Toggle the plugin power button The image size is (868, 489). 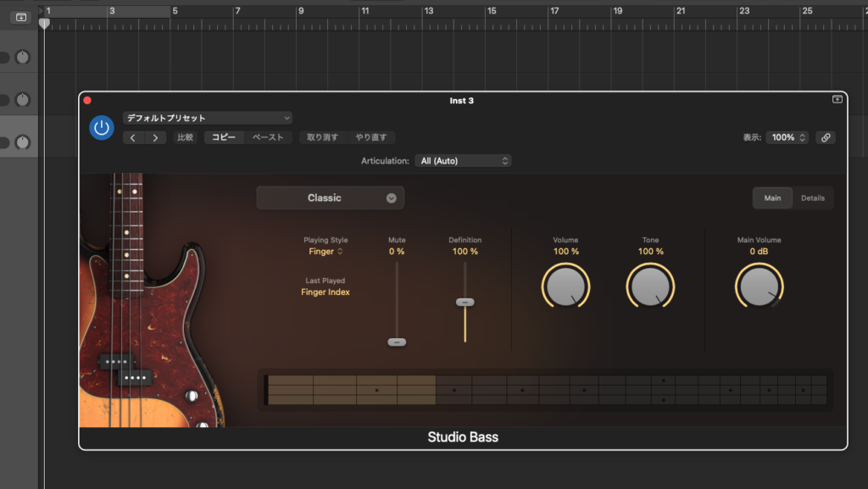pyautogui.click(x=102, y=128)
